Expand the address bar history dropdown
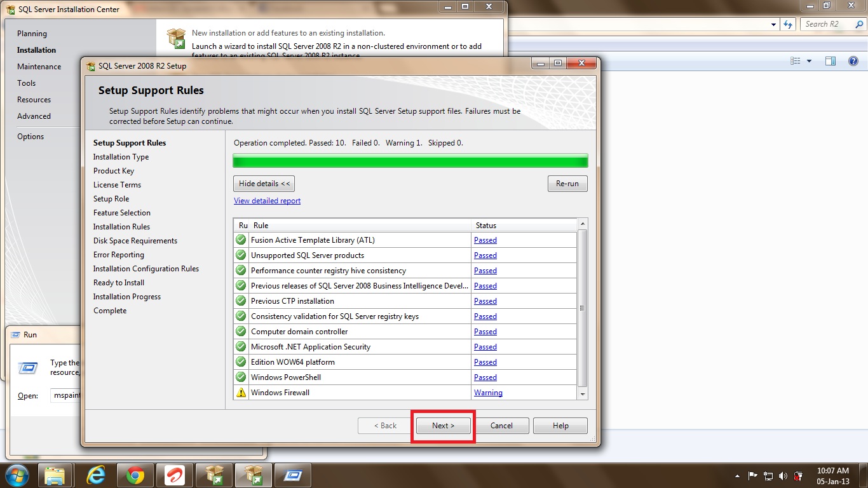This screenshot has height=488, width=868. (773, 24)
